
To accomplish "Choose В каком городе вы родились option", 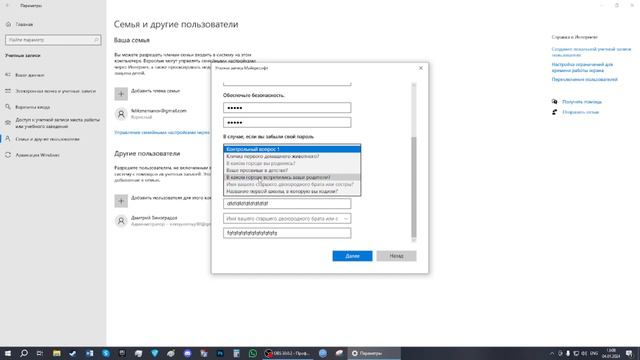I will pyautogui.click(x=292, y=163).
